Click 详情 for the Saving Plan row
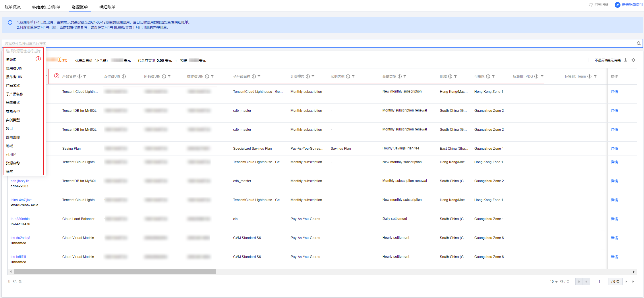Screen dimensions: 644x298 coord(614,149)
